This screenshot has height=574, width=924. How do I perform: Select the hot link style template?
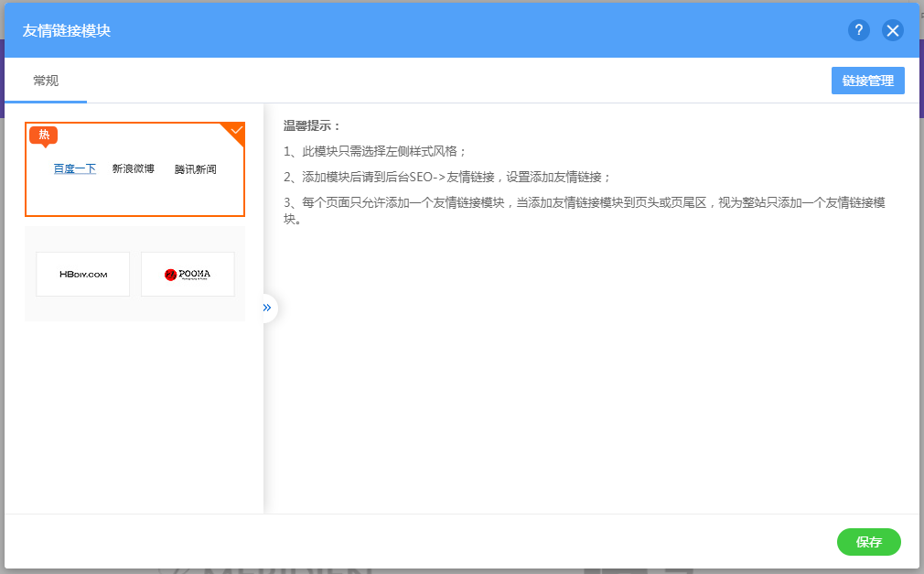coord(134,169)
